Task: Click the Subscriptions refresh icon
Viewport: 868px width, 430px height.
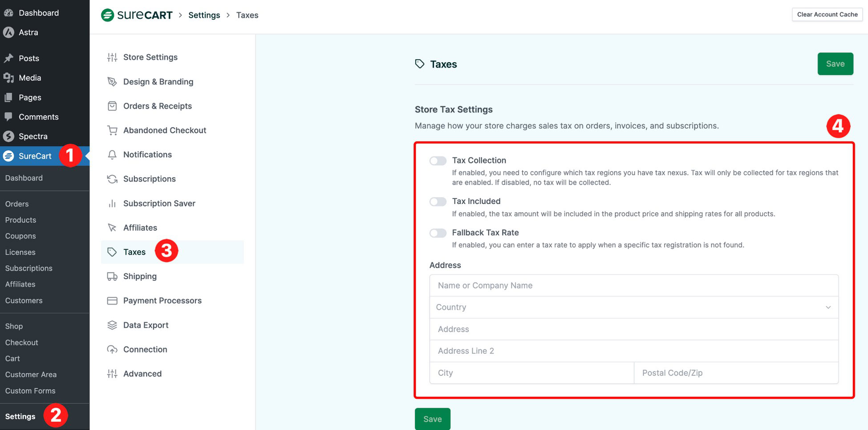Action: click(x=112, y=179)
